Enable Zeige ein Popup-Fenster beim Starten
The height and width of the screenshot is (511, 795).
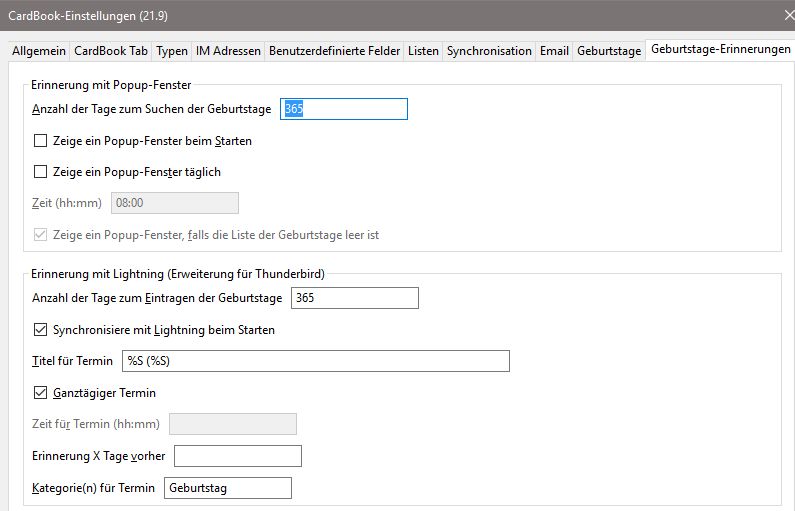click(x=40, y=140)
